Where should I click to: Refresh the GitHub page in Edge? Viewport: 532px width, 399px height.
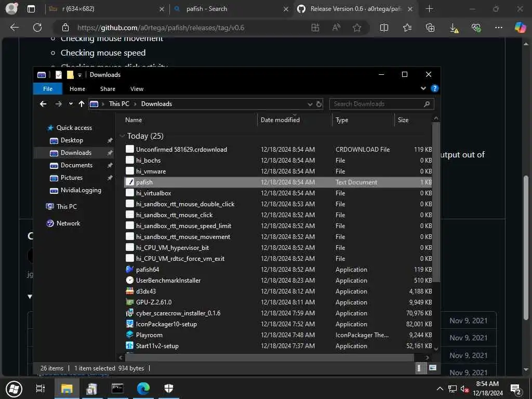pos(37,28)
